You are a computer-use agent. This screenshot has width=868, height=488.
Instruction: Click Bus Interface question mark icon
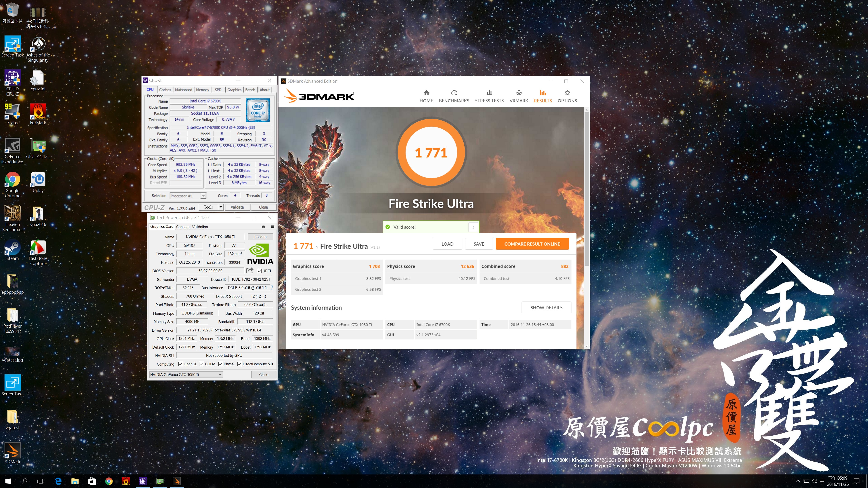point(272,288)
